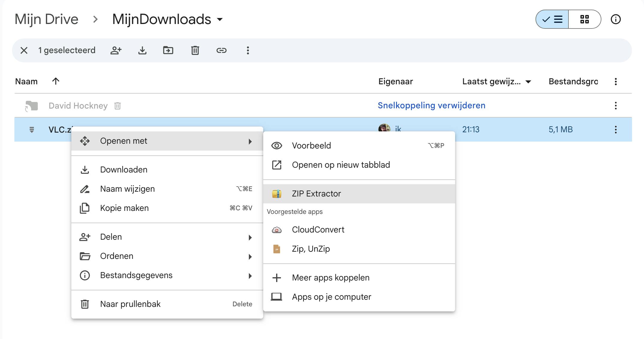
Task: Choose ZIP Extractor from the submenu
Action: coord(317,194)
